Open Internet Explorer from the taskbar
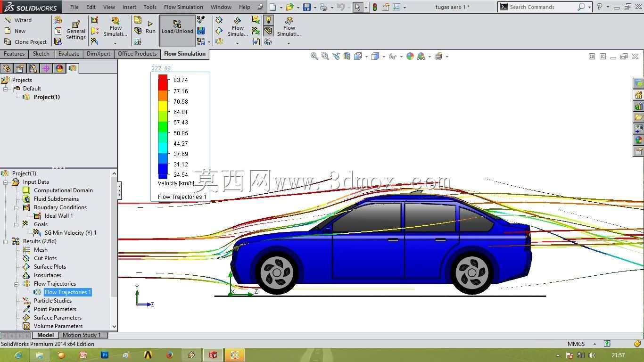This screenshot has height=362, width=644. [x=18, y=355]
